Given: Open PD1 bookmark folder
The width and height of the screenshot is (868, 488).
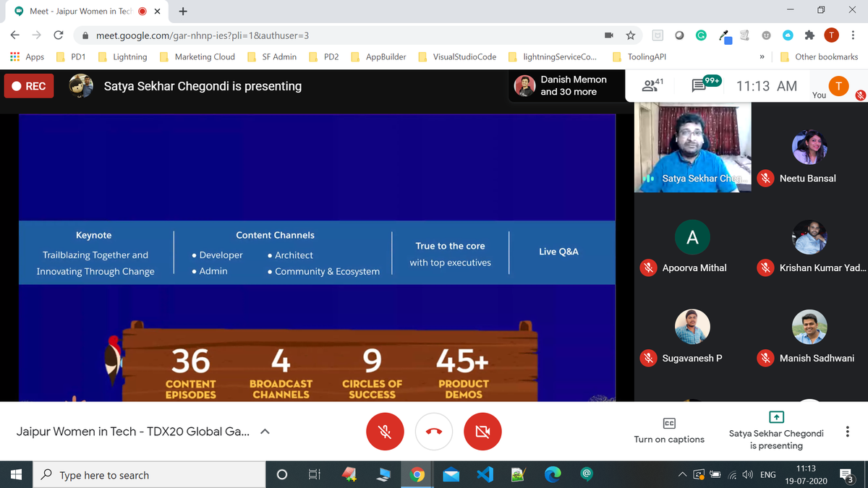Looking at the screenshot, I should [72, 56].
